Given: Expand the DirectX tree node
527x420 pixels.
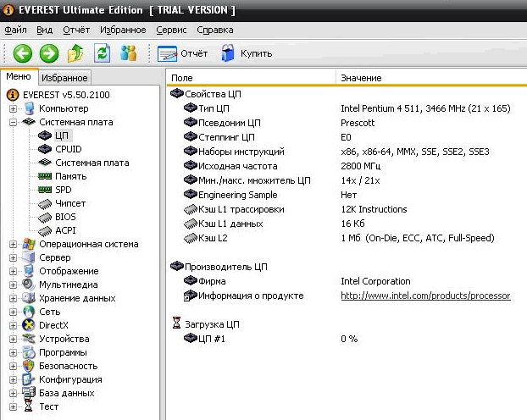Looking at the screenshot, I should [x=13, y=325].
